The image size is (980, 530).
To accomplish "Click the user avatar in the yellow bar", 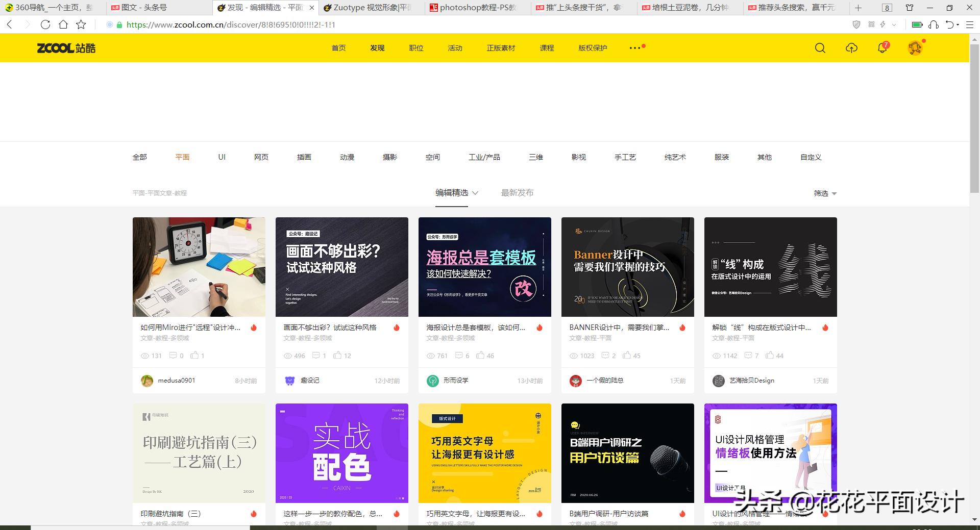I will coord(916,48).
